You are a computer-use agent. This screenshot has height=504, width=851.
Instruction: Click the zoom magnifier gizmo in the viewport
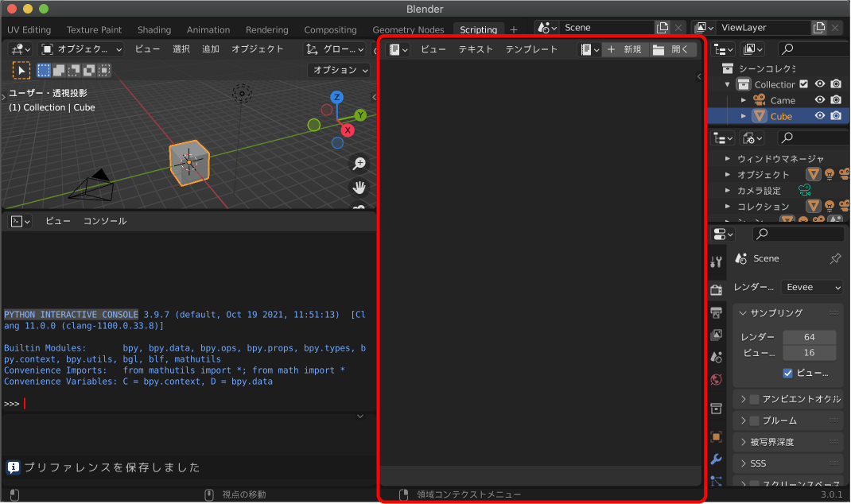[x=359, y=162]
